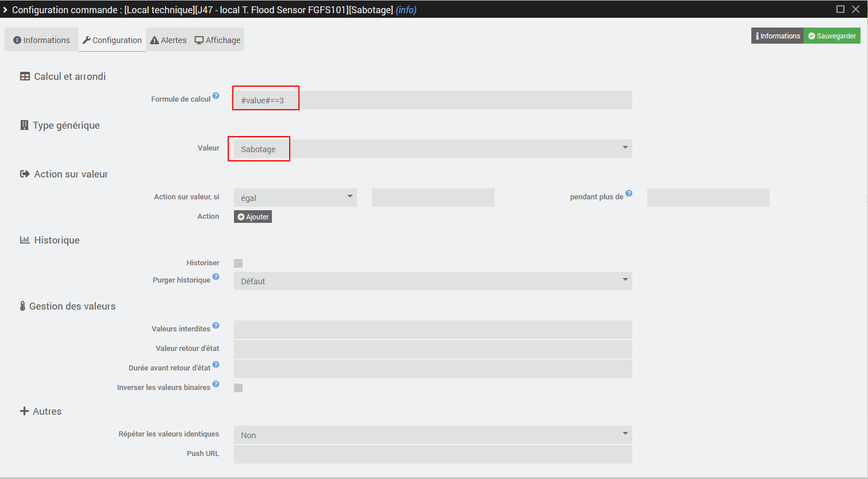Click the 'Calcul et arrondi' section heading
The image size is (868, 479).
point(70,76)
